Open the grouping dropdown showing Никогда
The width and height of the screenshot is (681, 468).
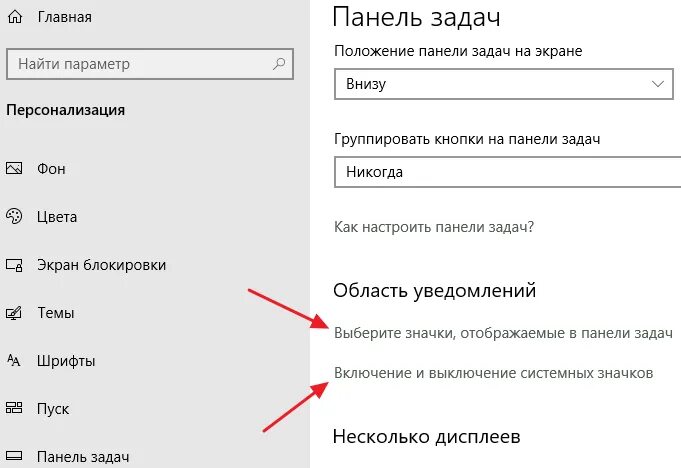pyautogui.click(x=507, y=172)
